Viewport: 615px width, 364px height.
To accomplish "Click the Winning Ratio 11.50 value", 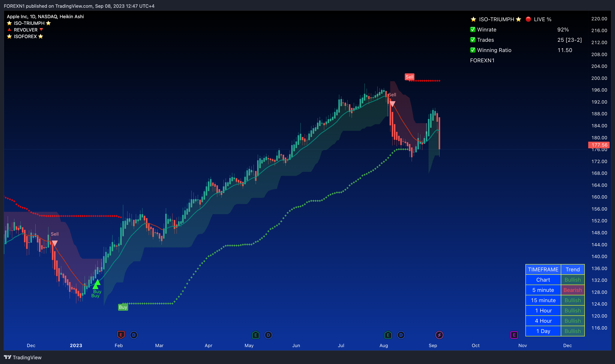I will coord(565,50).
